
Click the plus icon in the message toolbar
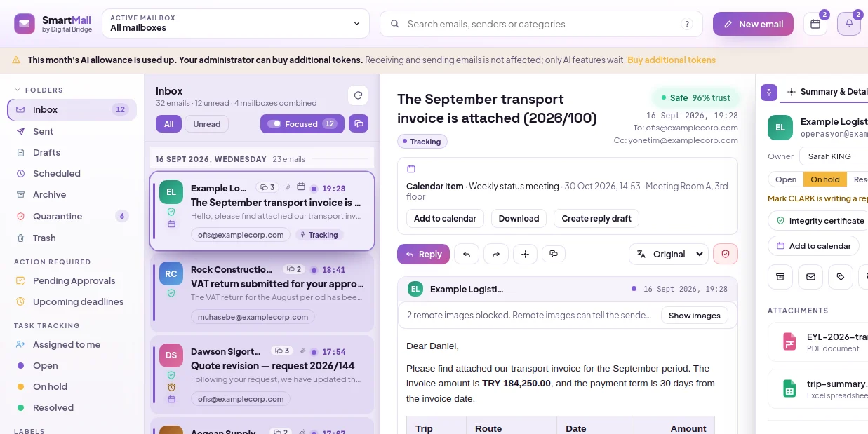click(x=525, y=254)
